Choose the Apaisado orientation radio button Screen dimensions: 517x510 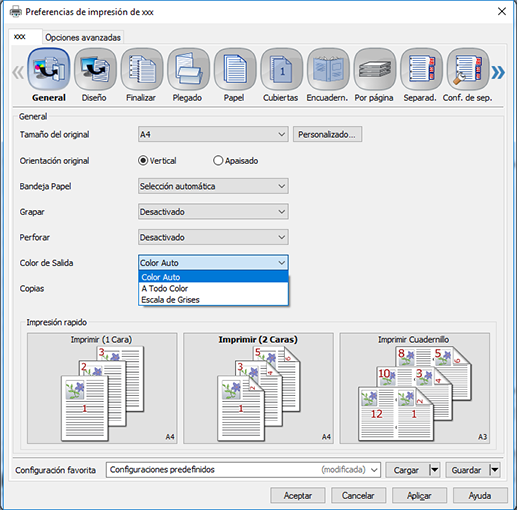pyautogui.click(x=218, y=161)
